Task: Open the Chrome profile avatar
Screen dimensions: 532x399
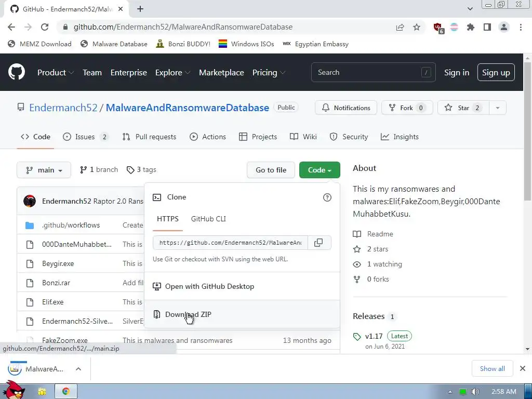Action: point(504,27)
